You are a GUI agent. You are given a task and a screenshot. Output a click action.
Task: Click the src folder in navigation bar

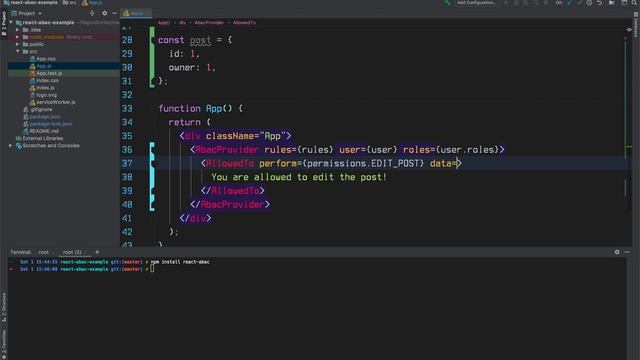point(69,3)
